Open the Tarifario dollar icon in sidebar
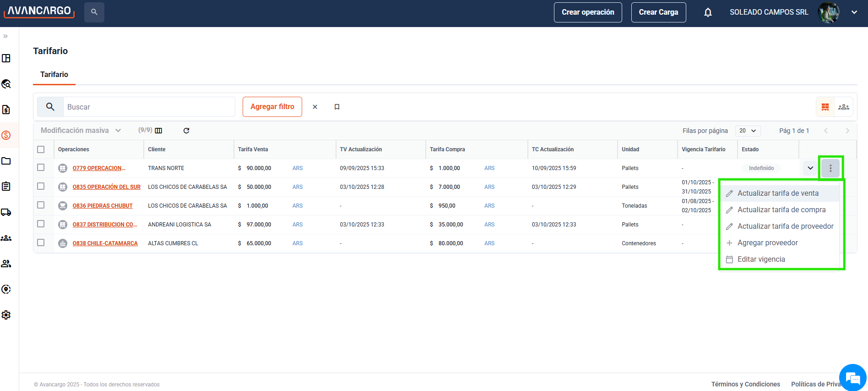This screenshot has height=391, width=868. pos(6,135)
